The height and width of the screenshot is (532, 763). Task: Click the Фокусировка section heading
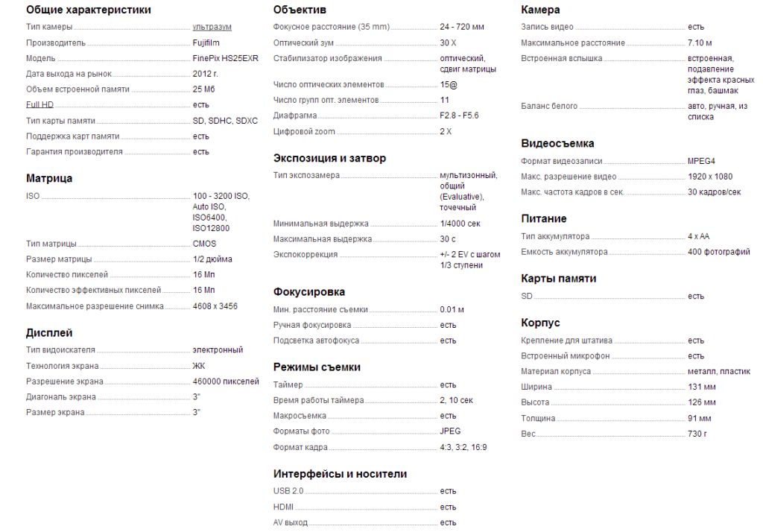pyautogui.click(x=309, y=292)
